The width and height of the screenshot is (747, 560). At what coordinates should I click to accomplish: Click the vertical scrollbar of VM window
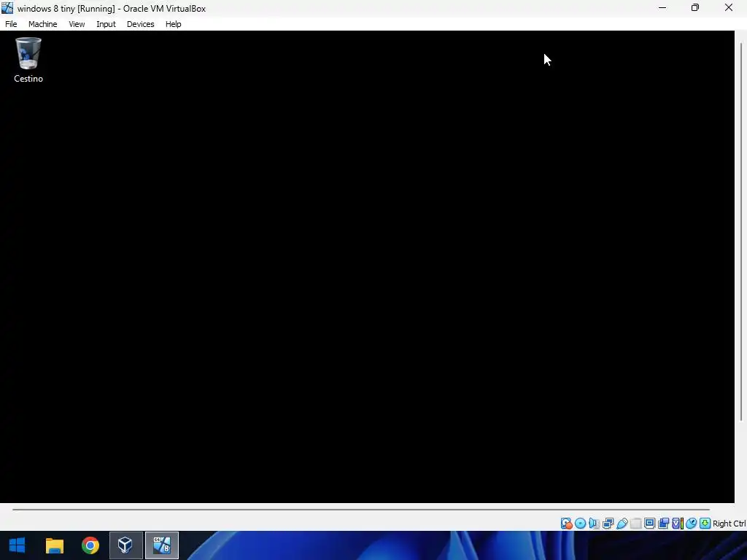[741, 232]
